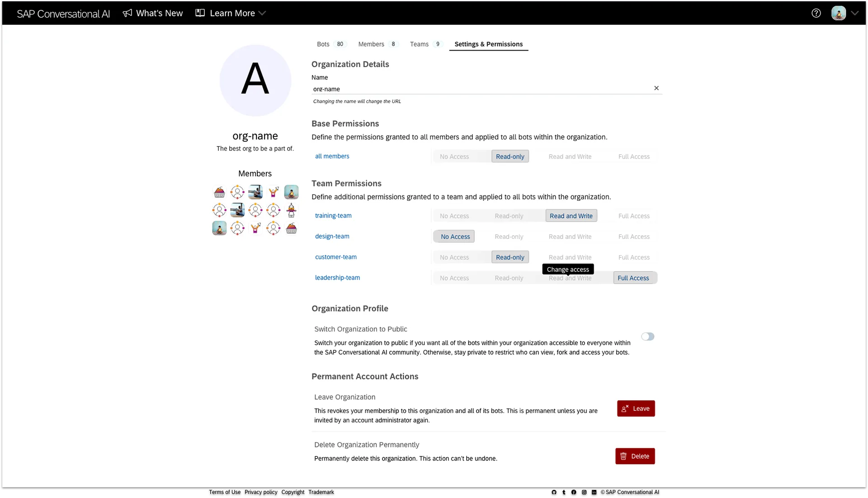
Task: Open the help question mark icon
Action: click(x=816, y=13)
